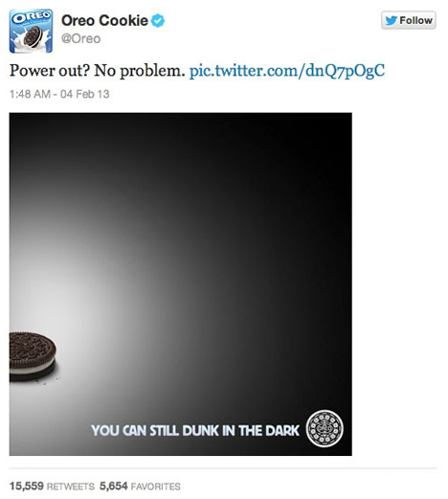
Task: Click the Twitter bird icon in Follow button
Action: [391, 20]
